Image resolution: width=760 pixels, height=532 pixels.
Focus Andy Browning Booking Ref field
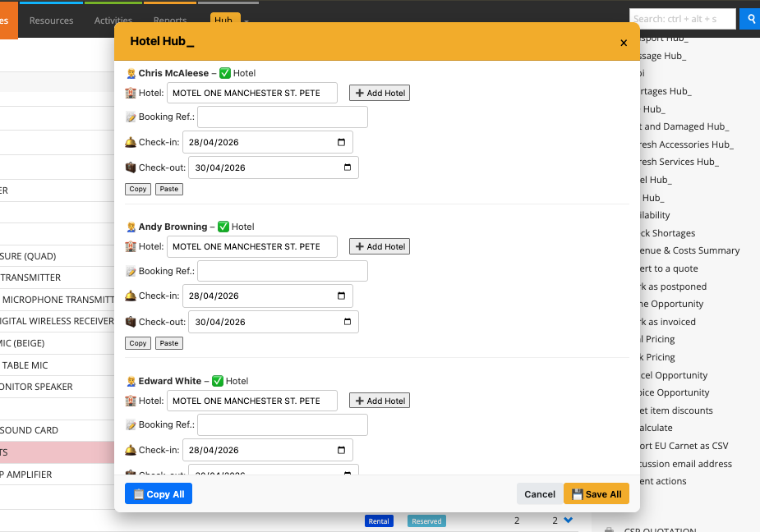[283, 271]
